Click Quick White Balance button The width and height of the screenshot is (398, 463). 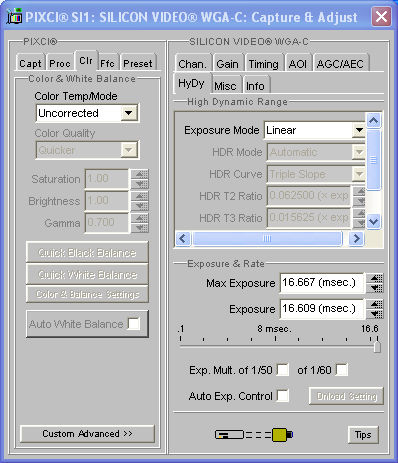(x=87, y=274)
